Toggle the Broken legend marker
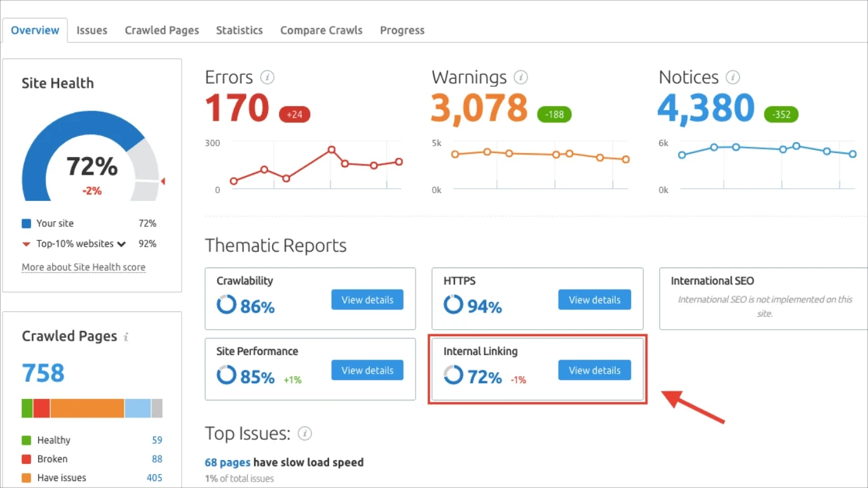The image size is (868, 488). click(26, 459)
